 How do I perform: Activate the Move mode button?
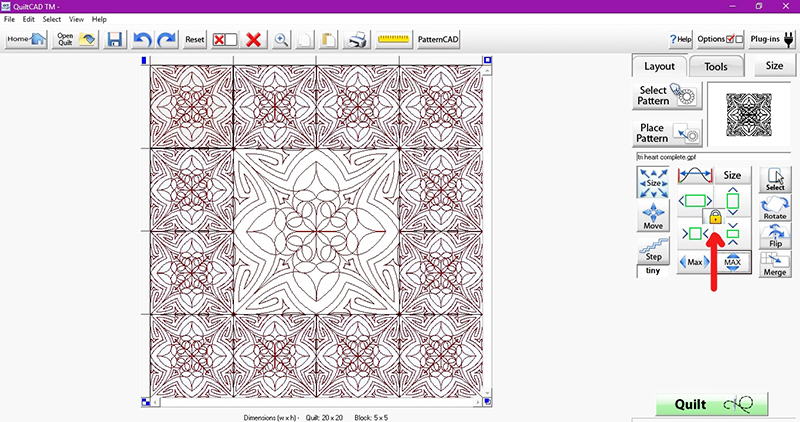pyautogui.click(x=653, y=216)
